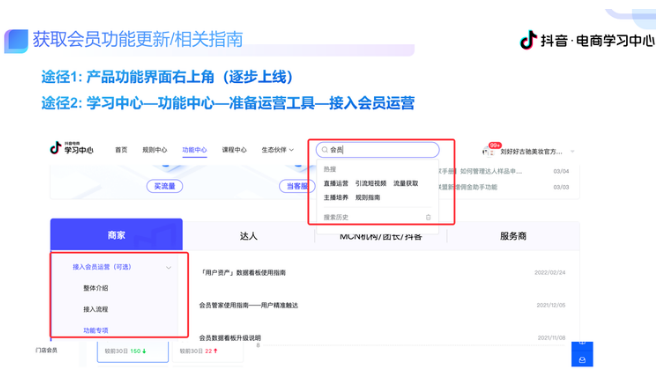Choose the 直播运营 hot search term
Viewport: 660px width, 382px height.
pyautogui.click(x=336, y=183)
